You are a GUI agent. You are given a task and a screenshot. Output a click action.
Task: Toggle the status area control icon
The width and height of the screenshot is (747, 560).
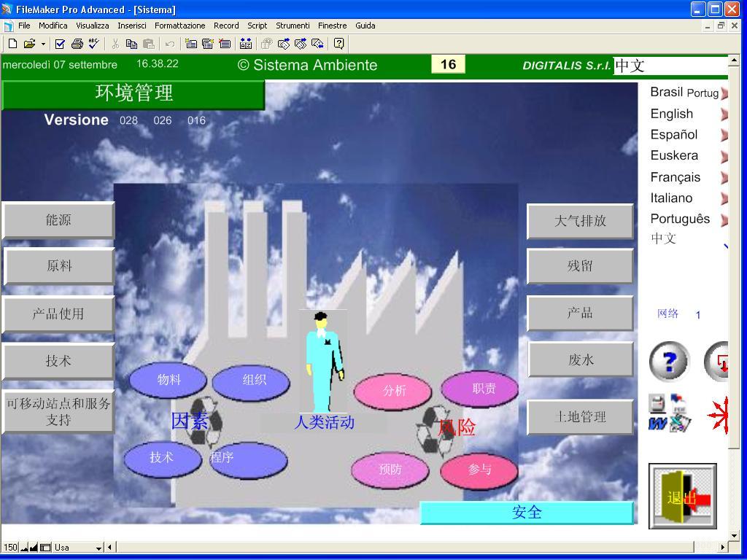click(x=45, y=547)
